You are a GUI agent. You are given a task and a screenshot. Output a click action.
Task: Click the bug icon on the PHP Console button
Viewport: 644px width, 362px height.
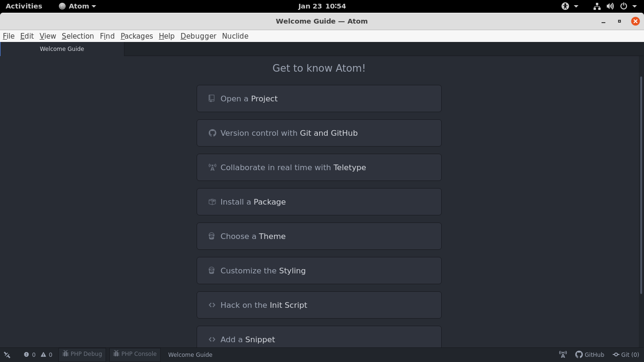(116, 354)
